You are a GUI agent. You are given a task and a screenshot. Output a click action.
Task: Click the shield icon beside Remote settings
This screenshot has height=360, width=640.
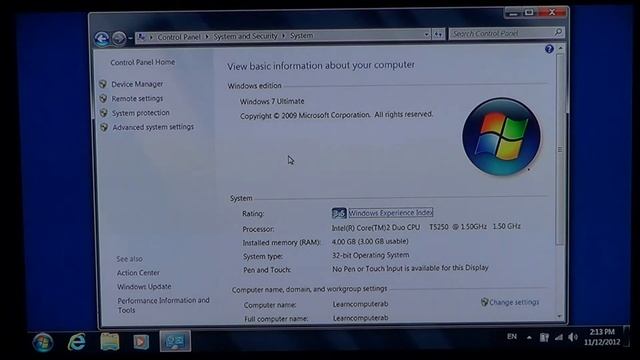pos(103,98)
